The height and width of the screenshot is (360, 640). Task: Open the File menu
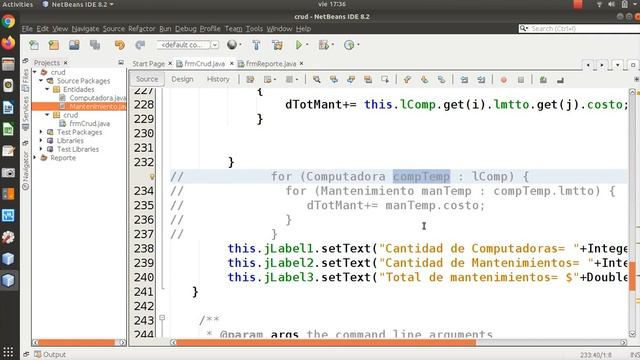pyautogui.click(x=27, y=29)
